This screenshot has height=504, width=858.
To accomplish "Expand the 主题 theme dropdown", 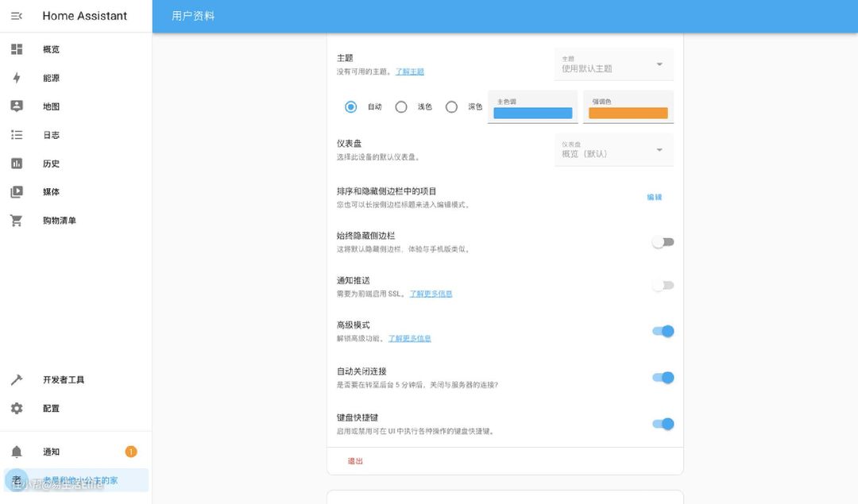I will (x=613, y=64).
